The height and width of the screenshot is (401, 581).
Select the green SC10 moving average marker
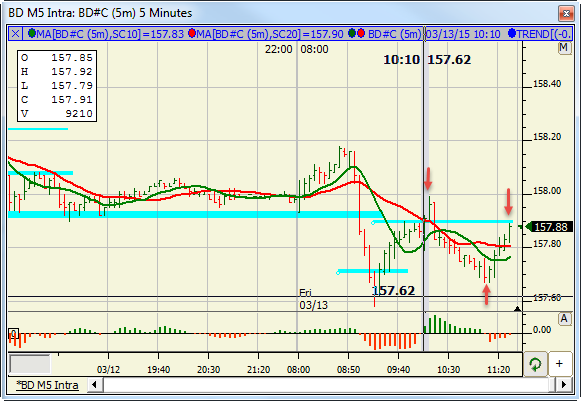click(32, 34)
